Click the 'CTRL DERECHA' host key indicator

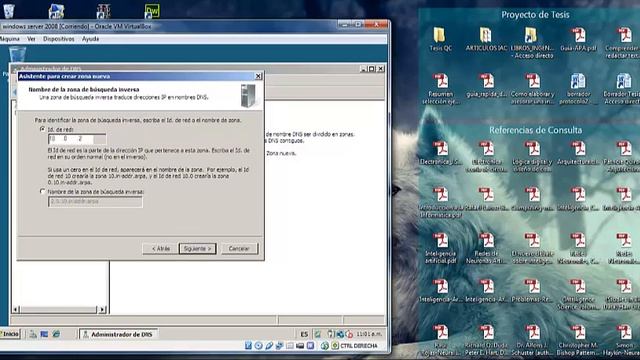coord(359,346)
